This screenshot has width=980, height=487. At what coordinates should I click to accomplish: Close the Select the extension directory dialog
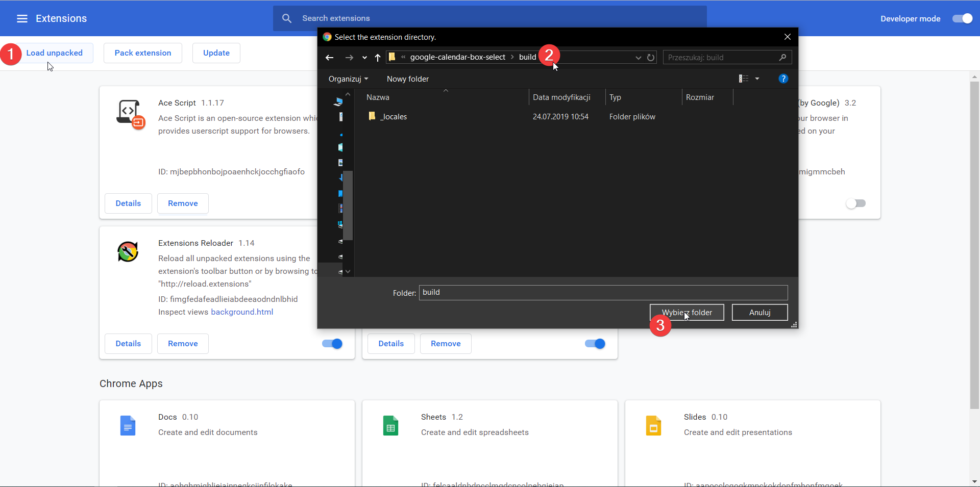point(788,37)
